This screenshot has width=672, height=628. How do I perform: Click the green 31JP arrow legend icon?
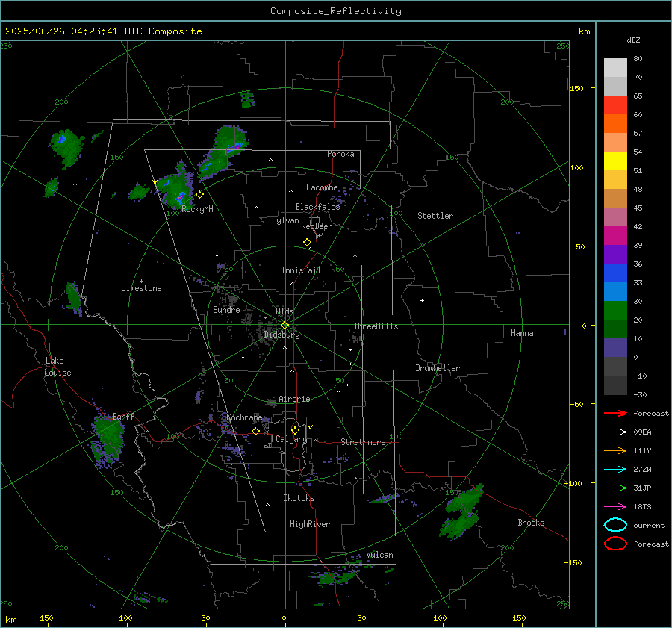pos(615,488)
